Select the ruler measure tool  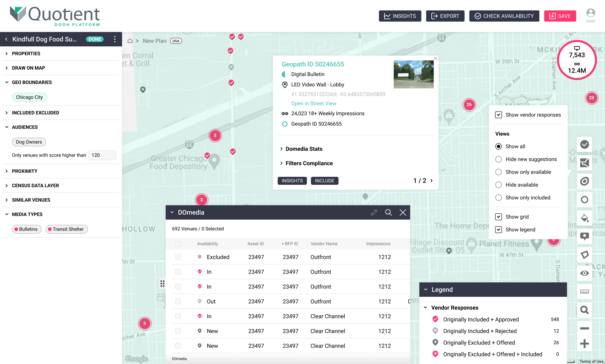tap(584, 291)
